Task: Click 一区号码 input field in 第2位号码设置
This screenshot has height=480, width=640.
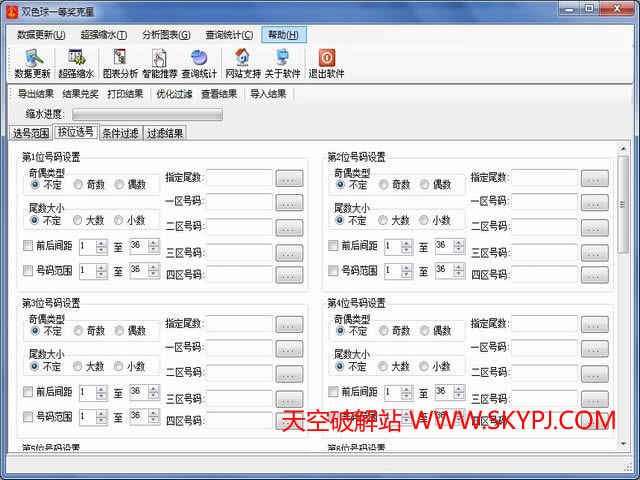Action: 545,201
